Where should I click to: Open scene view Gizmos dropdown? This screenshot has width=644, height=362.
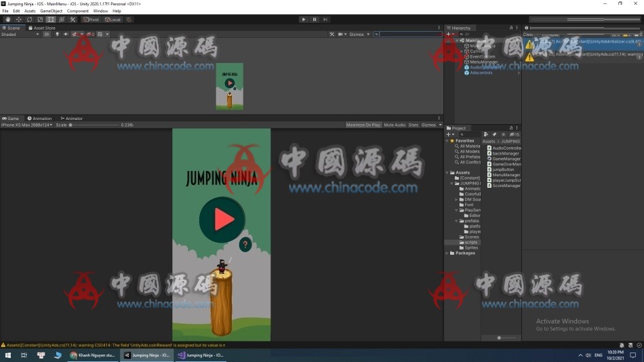pos(359,35)
